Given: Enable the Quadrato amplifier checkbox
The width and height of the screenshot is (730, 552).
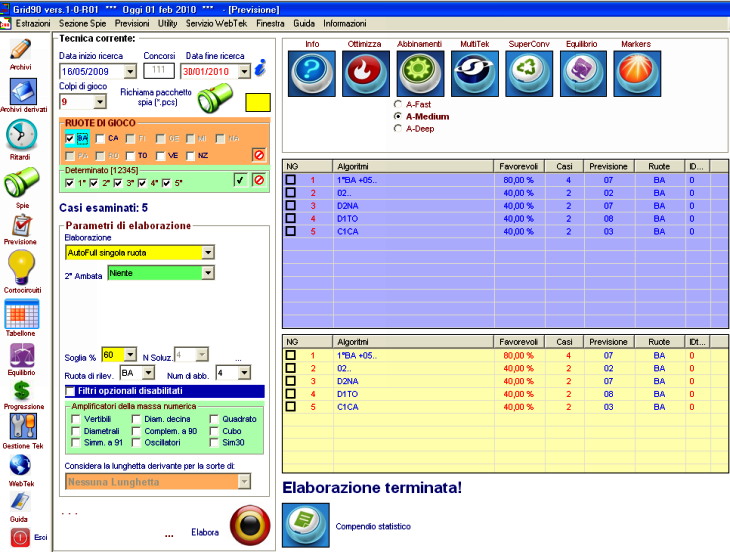Looking at the screenshot, I should (x=214, y=419).
